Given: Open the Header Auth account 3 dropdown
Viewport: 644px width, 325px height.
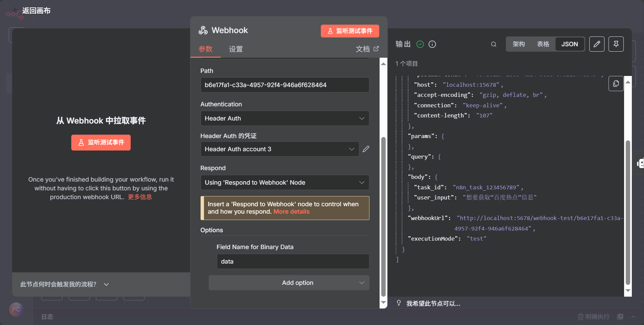Looking at the screenshot, I should click(x=280, y=149).
